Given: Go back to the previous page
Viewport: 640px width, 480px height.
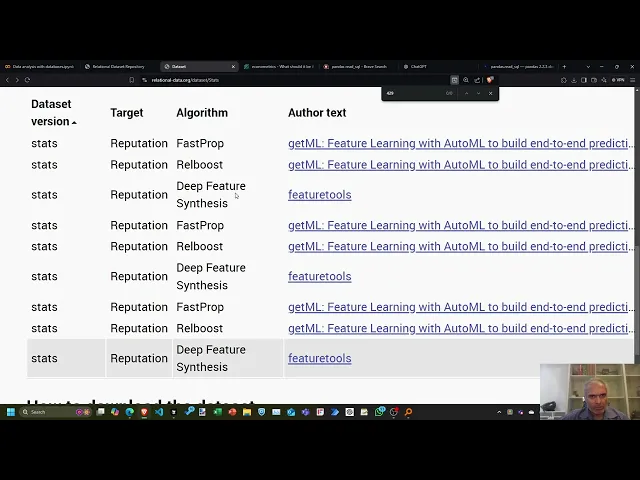Looking at the screenshot, I should 7,80.
